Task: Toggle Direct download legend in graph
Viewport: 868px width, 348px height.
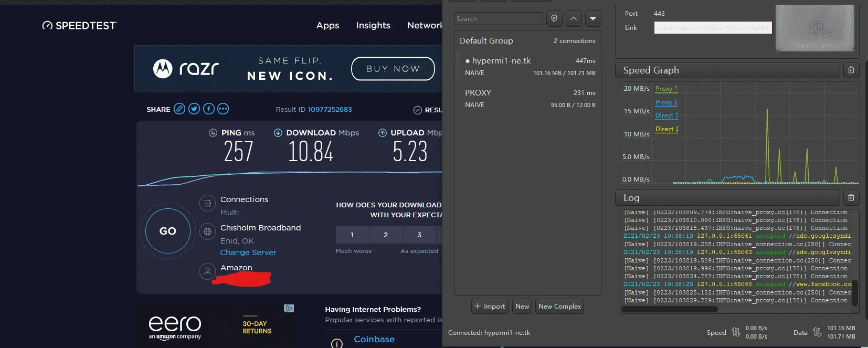Action: 666,129
